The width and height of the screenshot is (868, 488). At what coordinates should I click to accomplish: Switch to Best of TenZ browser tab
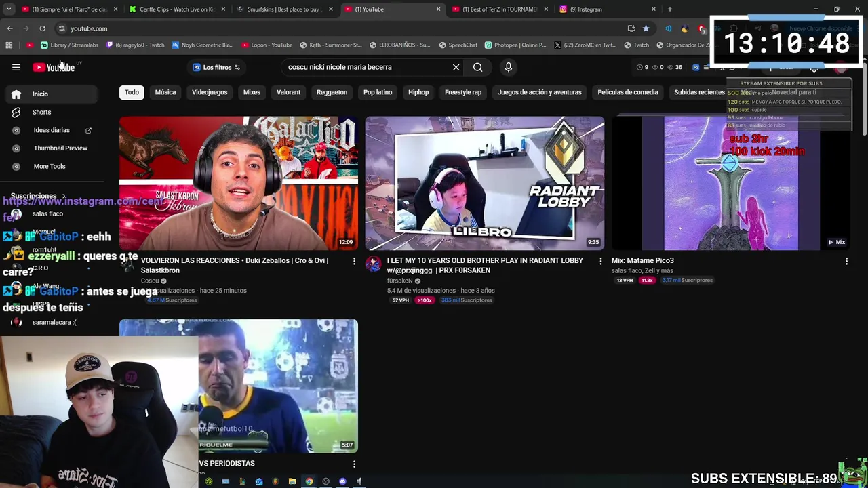tap(498, 9)
